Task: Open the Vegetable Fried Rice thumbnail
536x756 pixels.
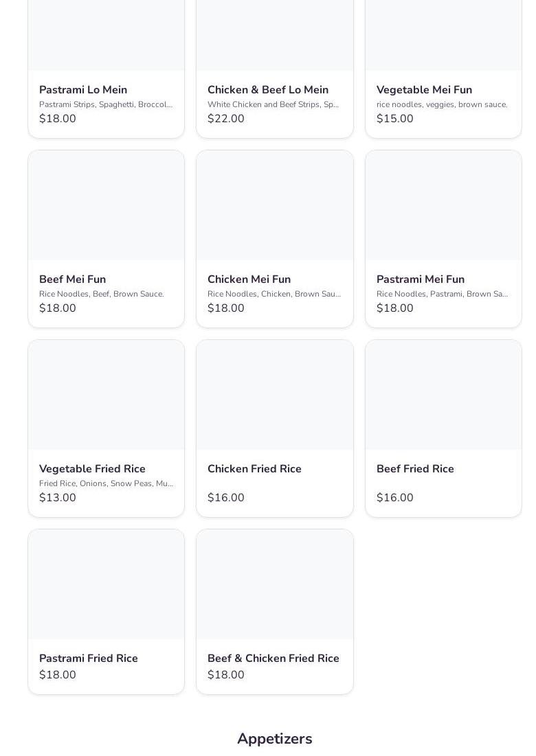Action: click(106, 395)
